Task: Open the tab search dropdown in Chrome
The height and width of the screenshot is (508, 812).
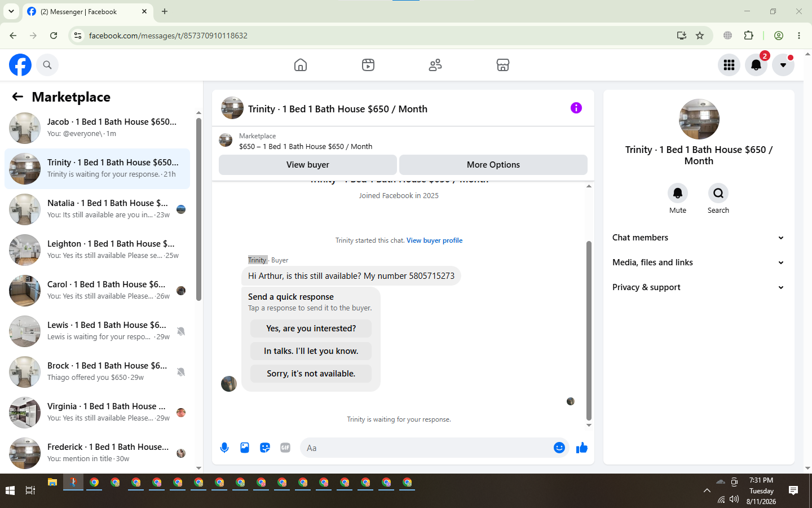Action: (x=11, y=11)
